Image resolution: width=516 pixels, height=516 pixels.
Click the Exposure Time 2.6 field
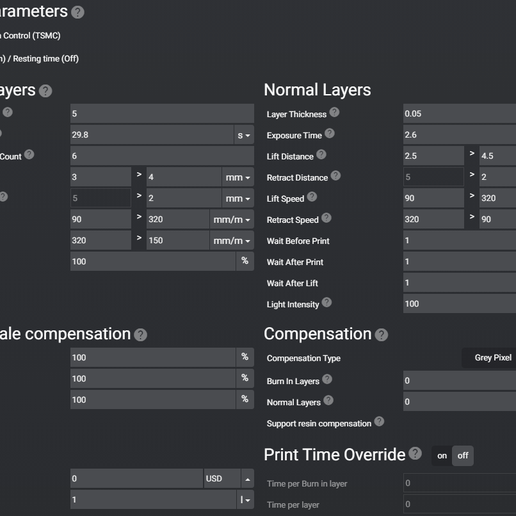pyautogui.click(x=460, y=135)
